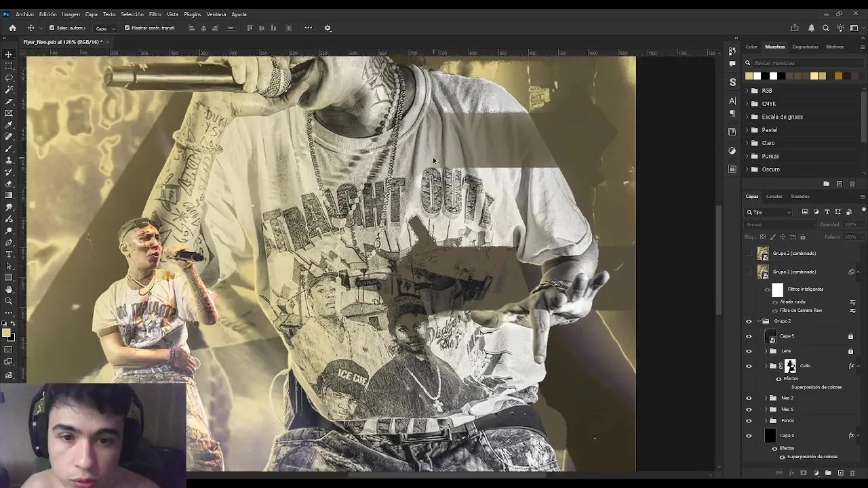Go to Photoshop Home screen

point(12,28)
